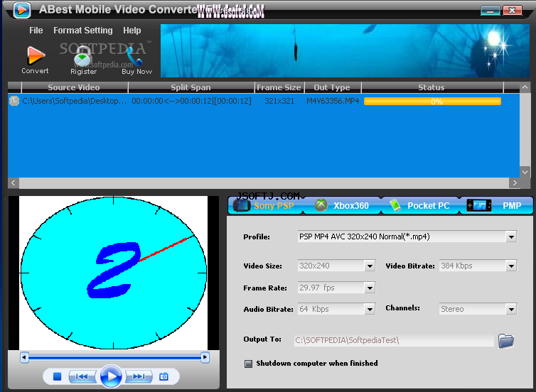The height and width of the screenshot is (392, 536).
Task: Click the PMP player icon
Action: click(x=479, y=205)
